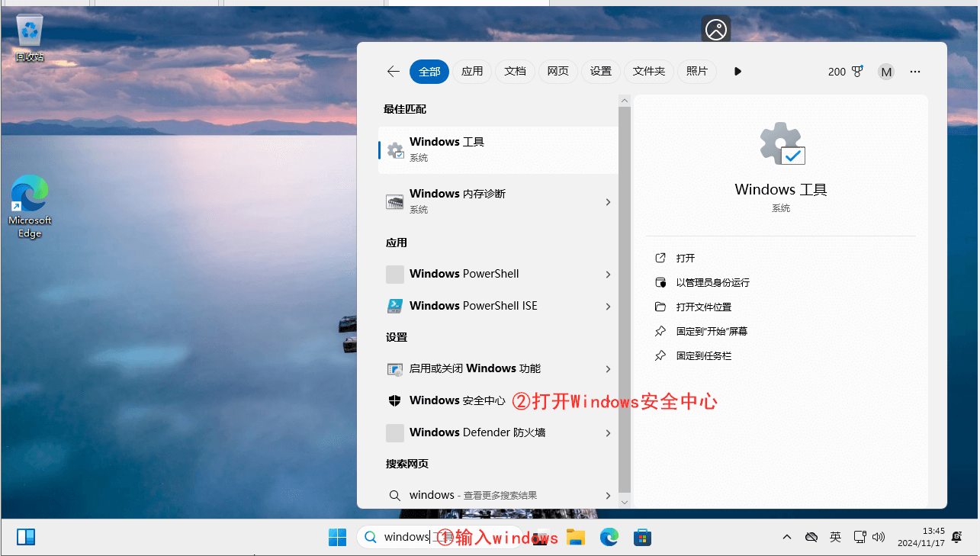Switch to the 文档 filter tab
Screen dimensions: 980x556
click(x=515, y=72)
